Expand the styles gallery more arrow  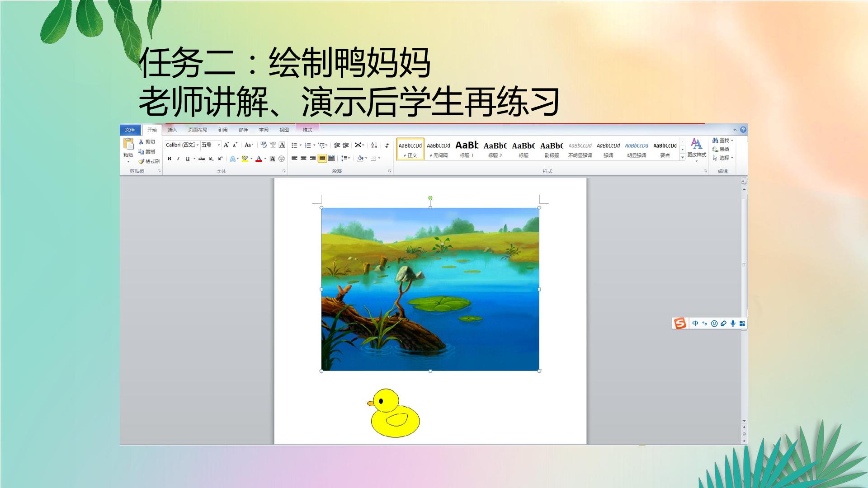pos(682,157)
